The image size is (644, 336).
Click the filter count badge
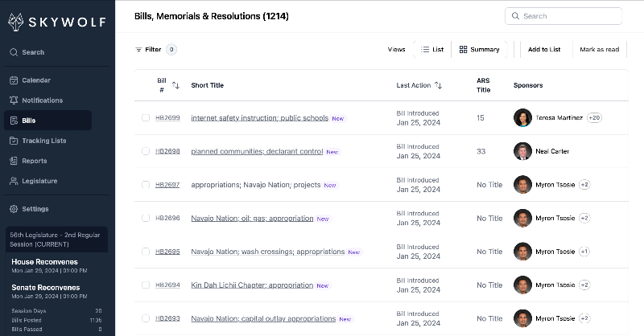click(171, 50)
